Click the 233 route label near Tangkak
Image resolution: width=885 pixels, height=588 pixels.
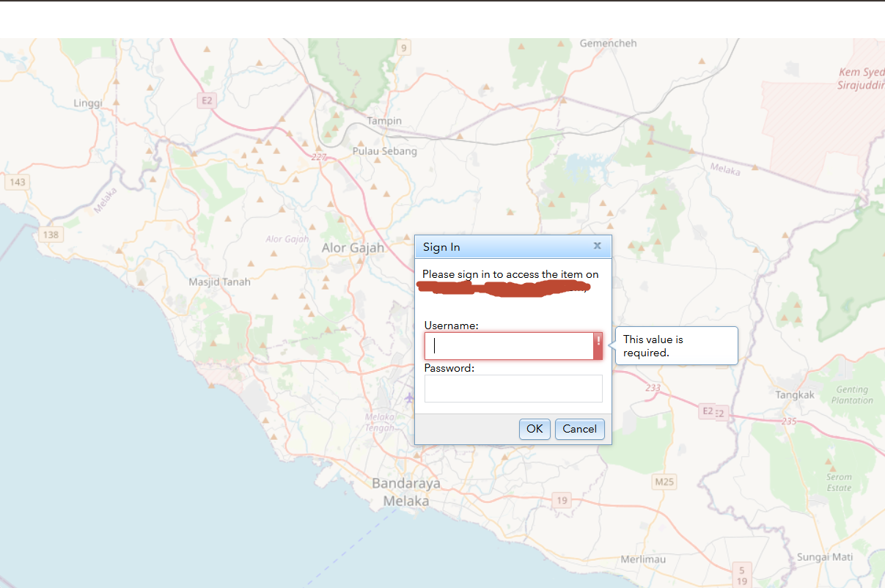[653, 389]
